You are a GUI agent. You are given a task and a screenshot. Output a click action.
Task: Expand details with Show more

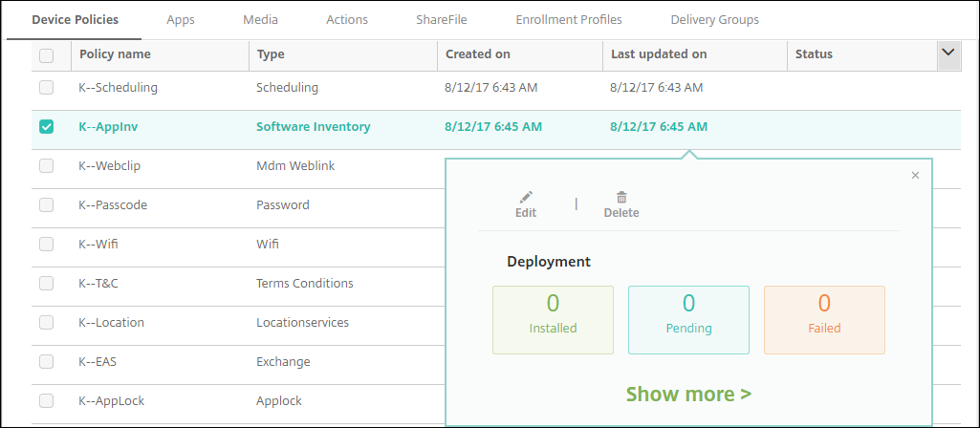tap(688, 394)
